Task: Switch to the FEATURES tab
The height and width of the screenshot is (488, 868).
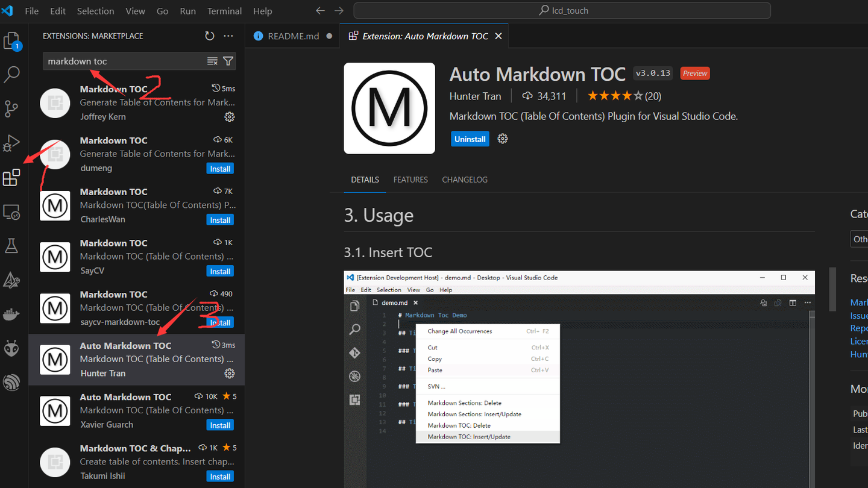Action: pos(410,179)
